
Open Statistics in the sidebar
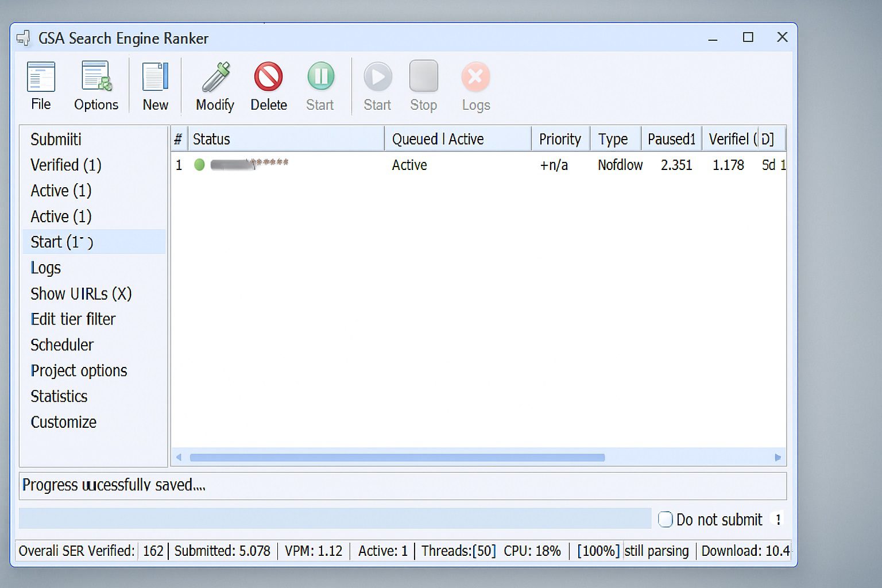coord(59,397)
